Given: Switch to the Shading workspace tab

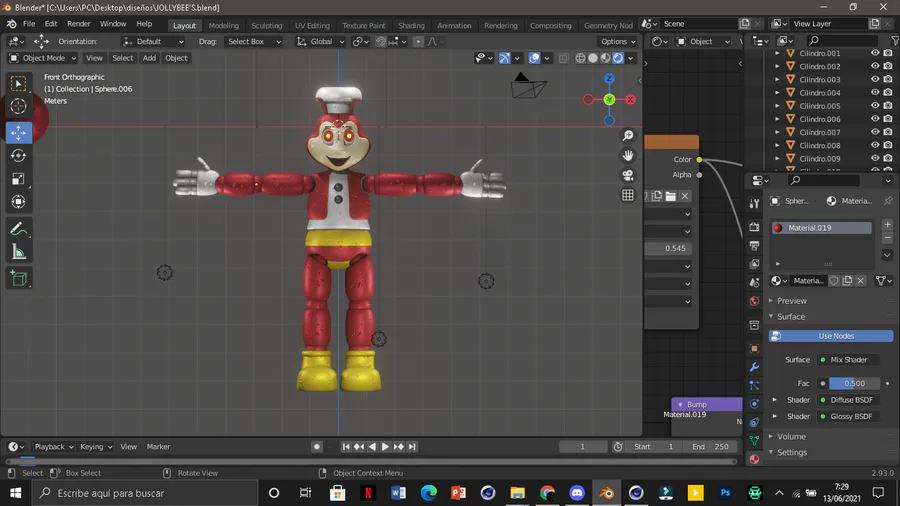Looking at the screenshot, I should [411, 25].
